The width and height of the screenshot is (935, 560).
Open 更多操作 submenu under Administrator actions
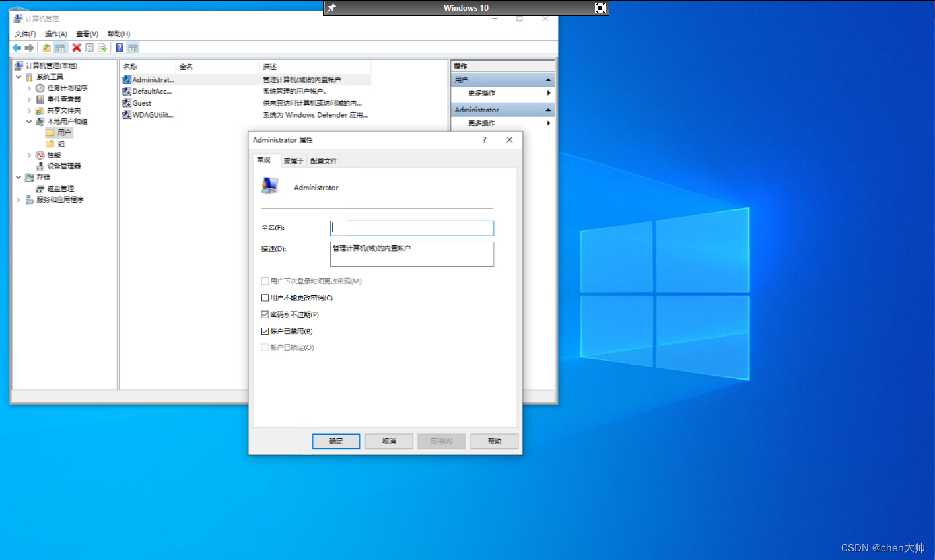click(503, 123)
